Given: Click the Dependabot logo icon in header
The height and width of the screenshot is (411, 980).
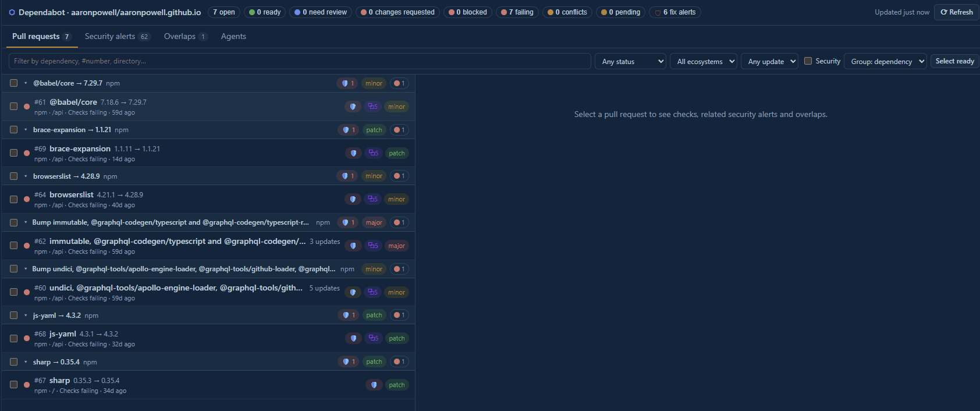Looking at the screenshot, I should tap(12, 12).
